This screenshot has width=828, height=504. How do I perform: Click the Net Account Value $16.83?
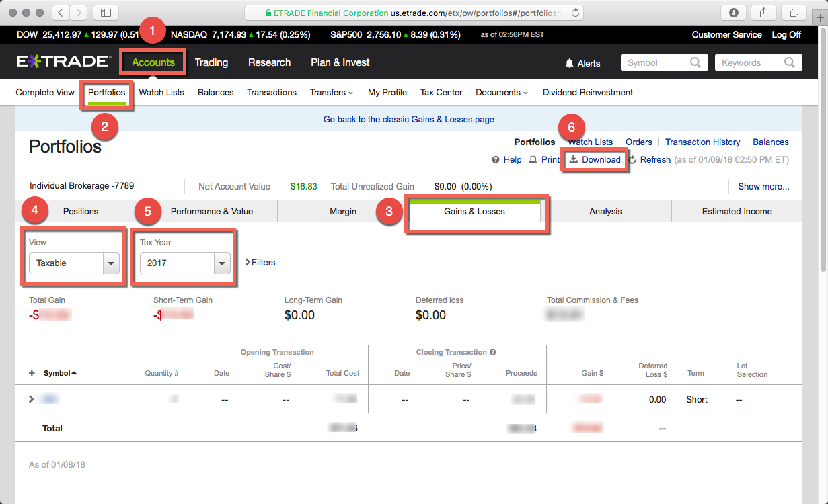[304, 187]
